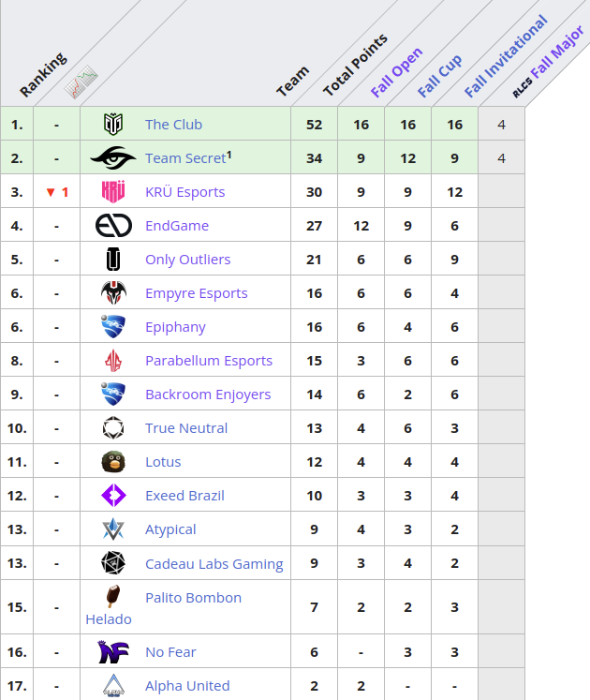Click the Ranking column header
Viewport: 590px width, 700px height.
click(43, 75)
